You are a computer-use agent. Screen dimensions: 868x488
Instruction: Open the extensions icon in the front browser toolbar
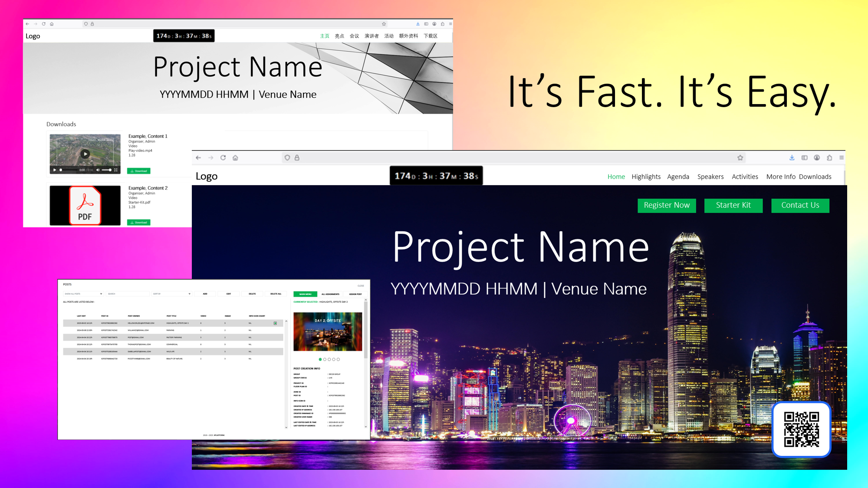tap(829, 158)
